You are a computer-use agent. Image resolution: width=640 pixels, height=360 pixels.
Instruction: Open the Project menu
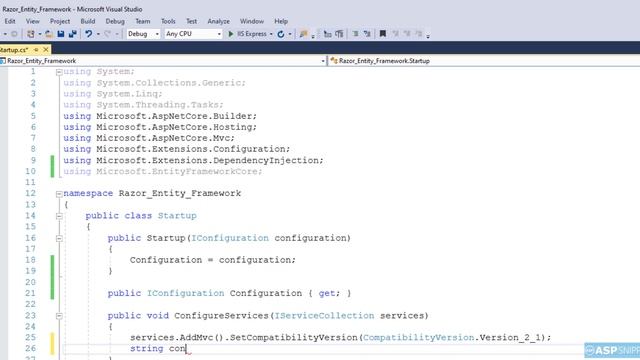click(60, 21)
